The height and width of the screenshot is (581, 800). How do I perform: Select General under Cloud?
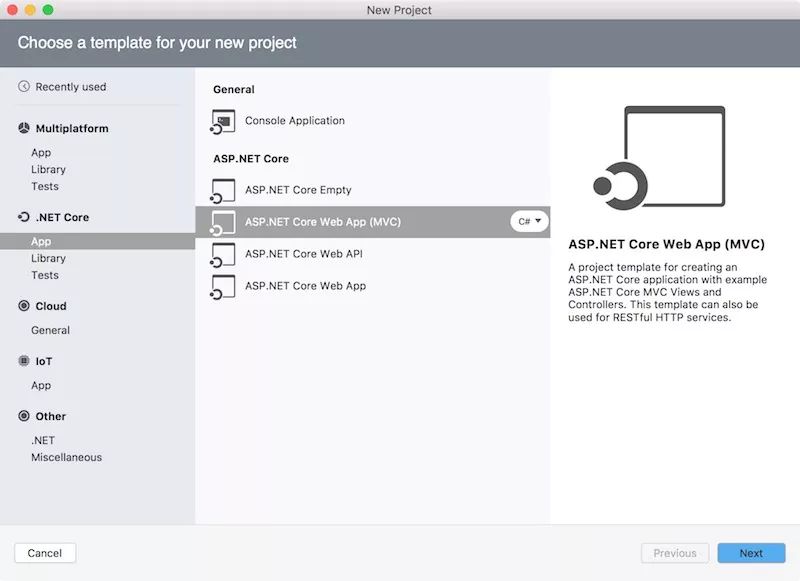click(50, 330)
